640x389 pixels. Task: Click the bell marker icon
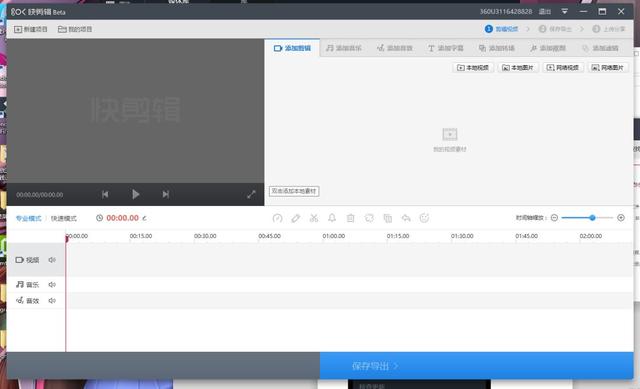[332, 218]
